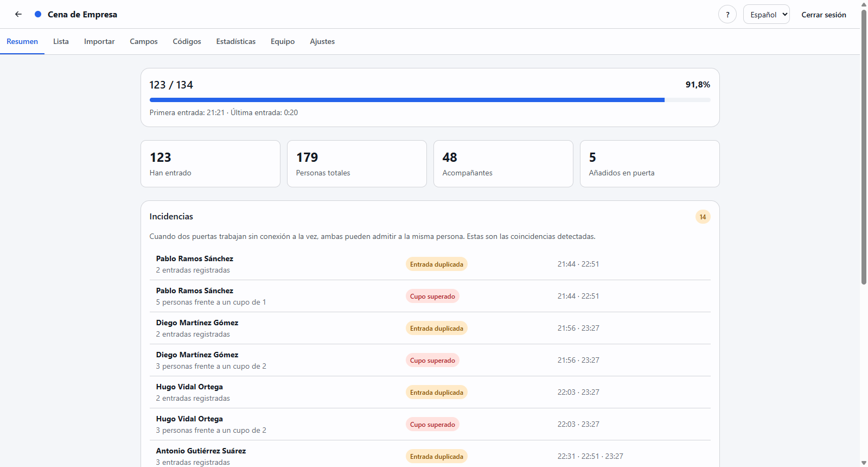
Task: Open the help question mark button
Action: (x=727, y=15)
